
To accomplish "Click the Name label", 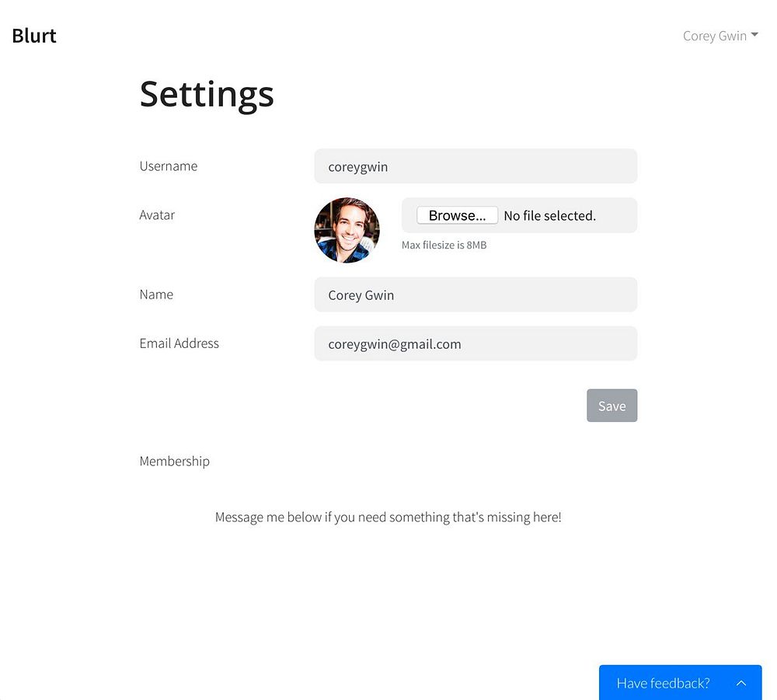I will [156, 294].
